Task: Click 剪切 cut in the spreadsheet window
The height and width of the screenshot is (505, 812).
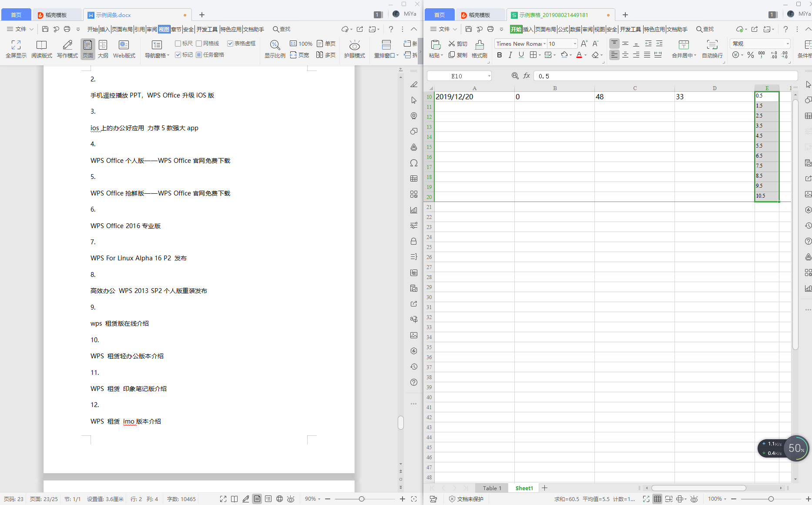Action: [458, 44]
